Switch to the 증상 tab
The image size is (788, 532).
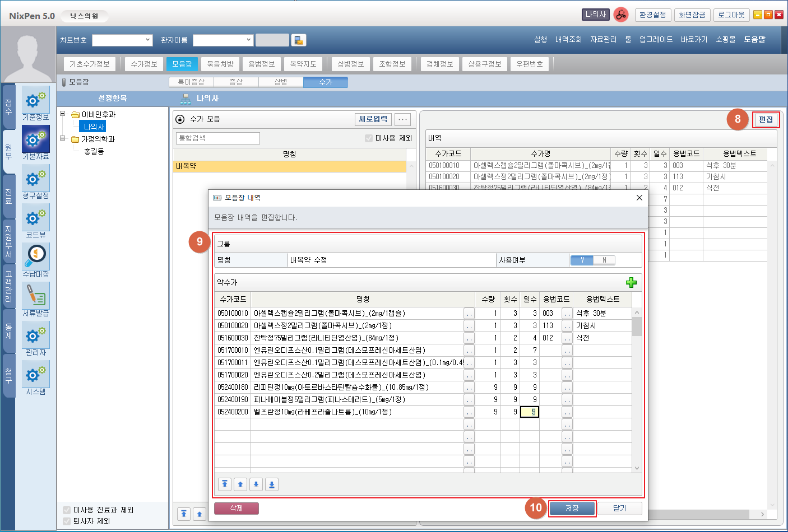point(236,82)
